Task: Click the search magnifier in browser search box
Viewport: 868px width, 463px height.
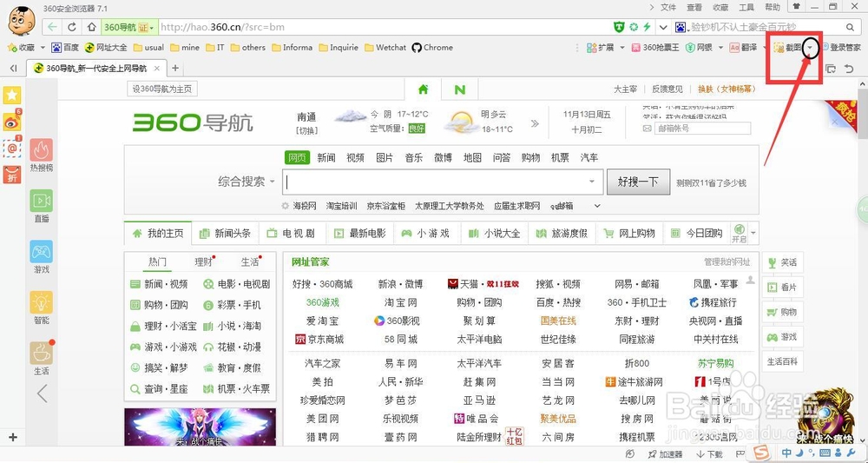Action: pos(851,27)
